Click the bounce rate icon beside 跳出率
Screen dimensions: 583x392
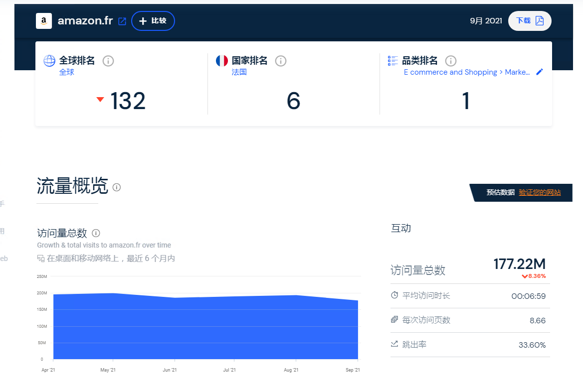(394, 344)
